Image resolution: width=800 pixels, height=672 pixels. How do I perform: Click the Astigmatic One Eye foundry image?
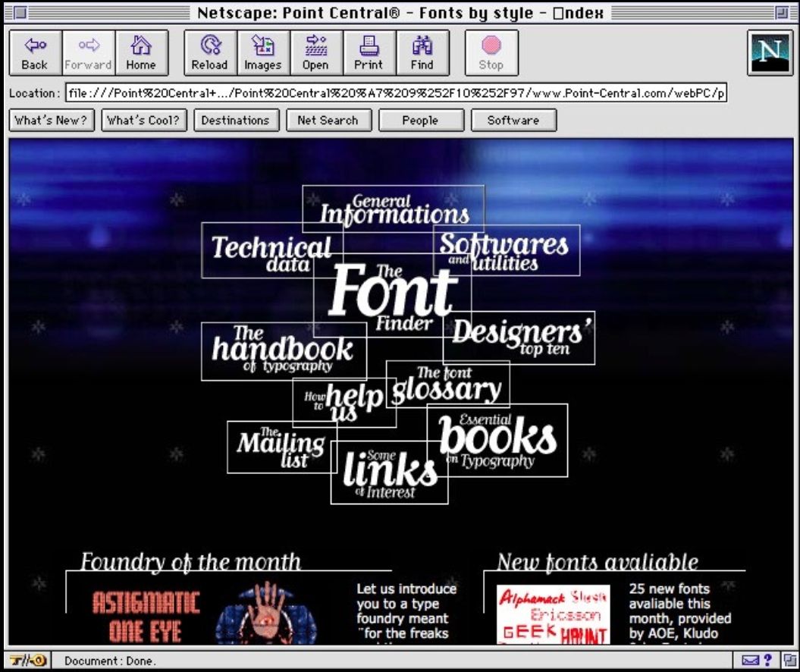pos(146,614)
